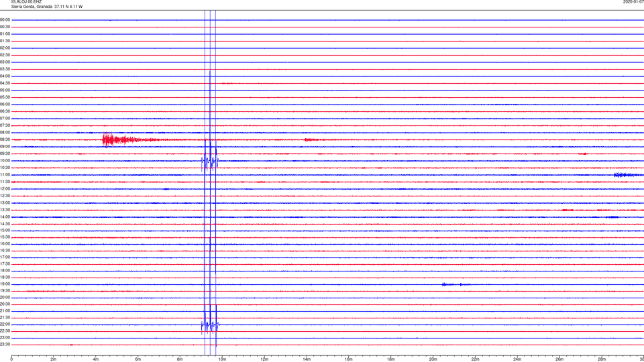Viewport: 644px width, 362px height.
Task: Click the '10:30' row label
Action: [x=5, y=168]
